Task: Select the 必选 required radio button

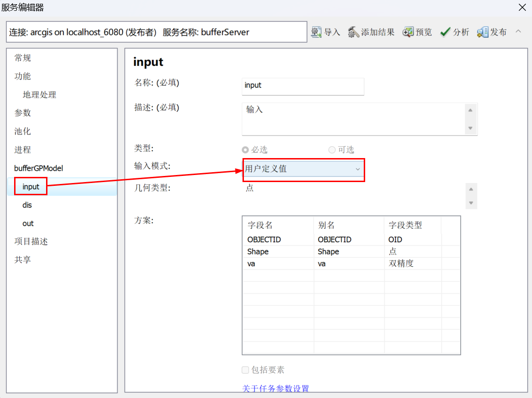Action: pyautogui.click(x=245, y=150)
